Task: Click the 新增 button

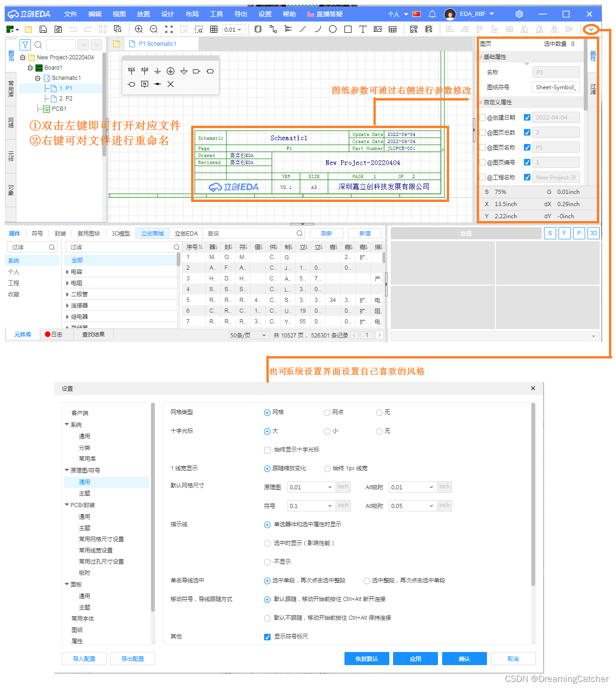Action: click(x=365, y=233)
